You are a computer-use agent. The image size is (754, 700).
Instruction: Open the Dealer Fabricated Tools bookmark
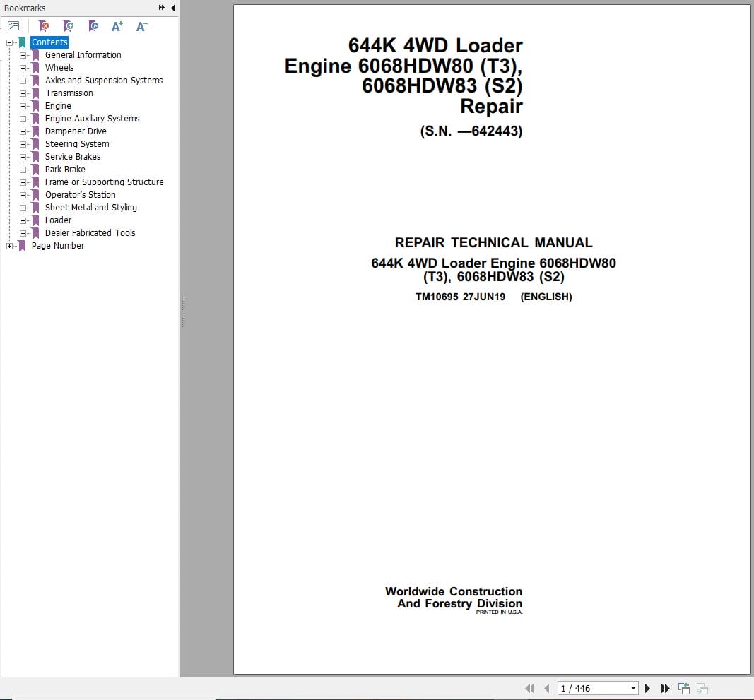[x=90, y=232]
